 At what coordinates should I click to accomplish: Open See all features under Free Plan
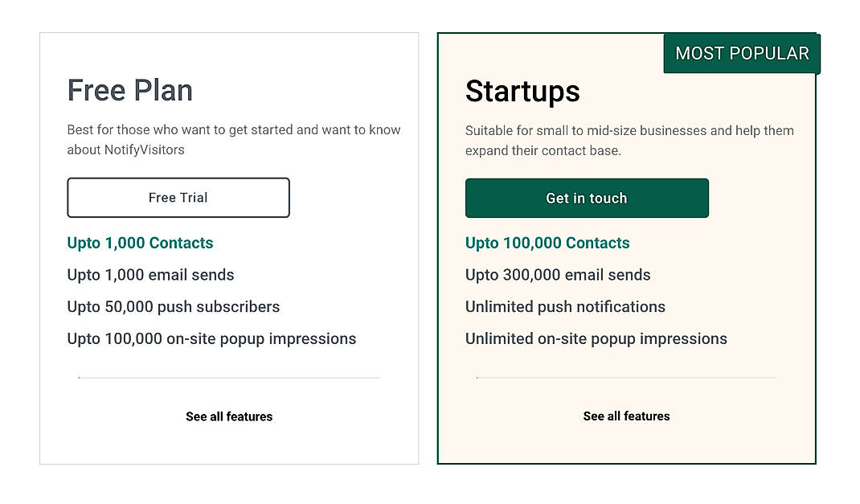pos(228,416)
